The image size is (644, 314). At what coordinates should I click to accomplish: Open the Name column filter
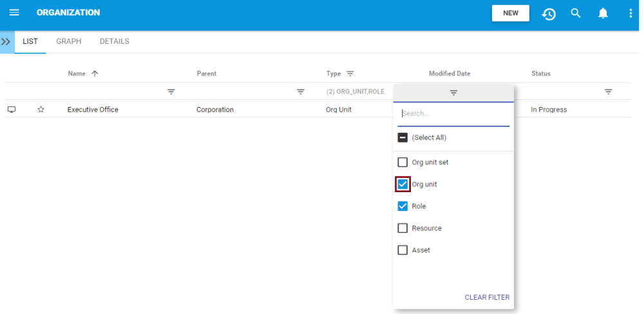tap(171, 92)
